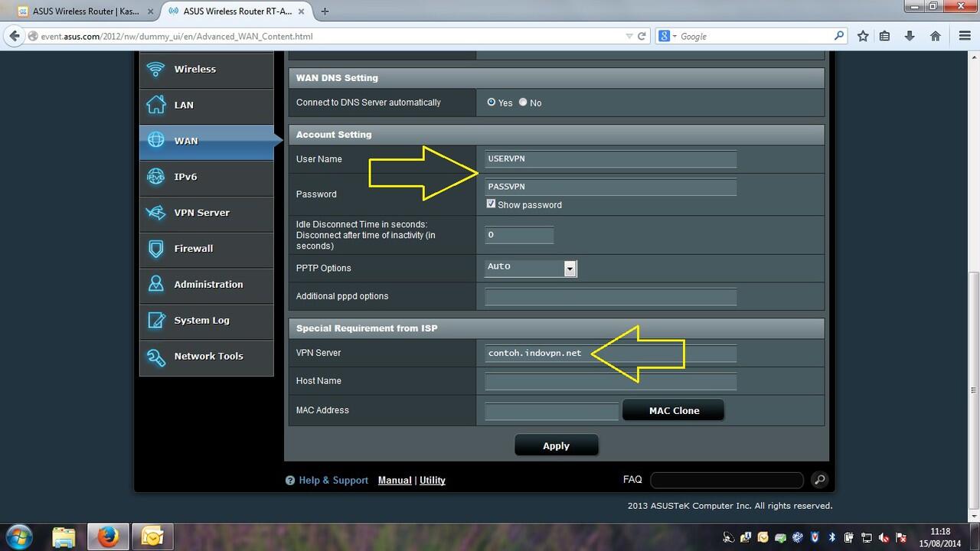Image resolution: width=980 pixels, height=551 pixels.
Task: Open the LAN settings menu
Action: tap(207, 105)
